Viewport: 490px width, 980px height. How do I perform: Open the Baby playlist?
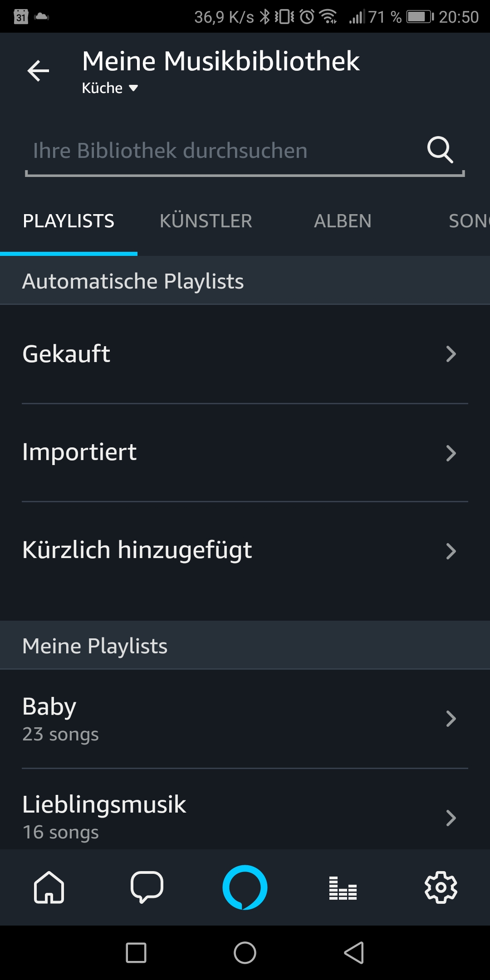[245, 719]
